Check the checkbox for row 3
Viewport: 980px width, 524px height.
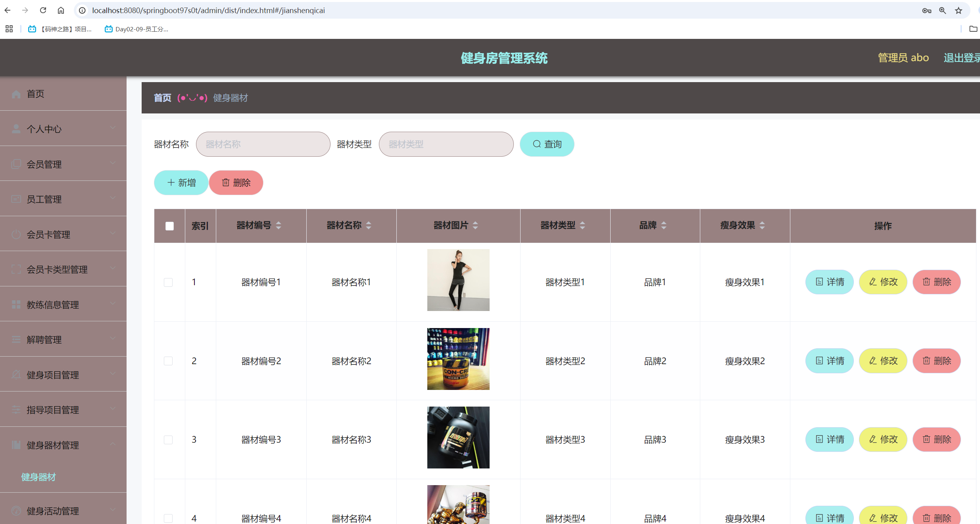[168, 440]
